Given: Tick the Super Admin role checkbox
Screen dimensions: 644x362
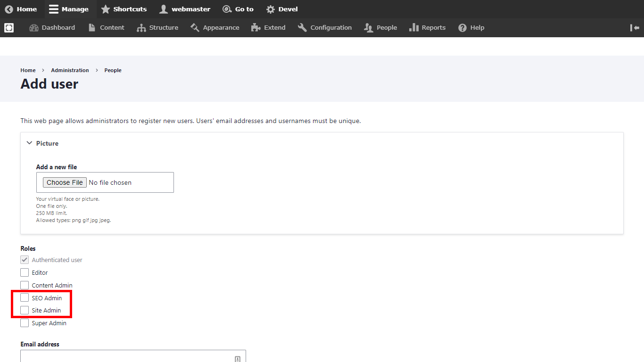Looking at the screenshot, I should [x=25, y=323].
